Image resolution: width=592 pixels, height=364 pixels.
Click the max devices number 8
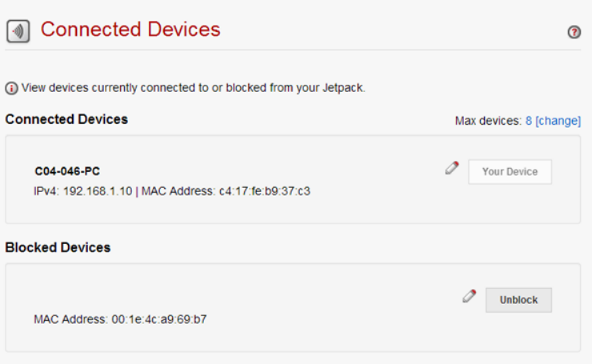(529, 121)
